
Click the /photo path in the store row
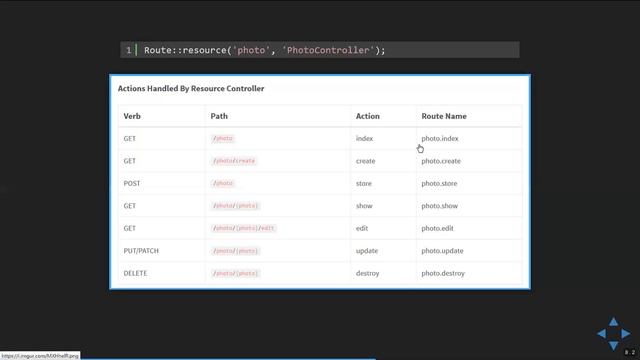pyautogui.click(x=223, y=183)
